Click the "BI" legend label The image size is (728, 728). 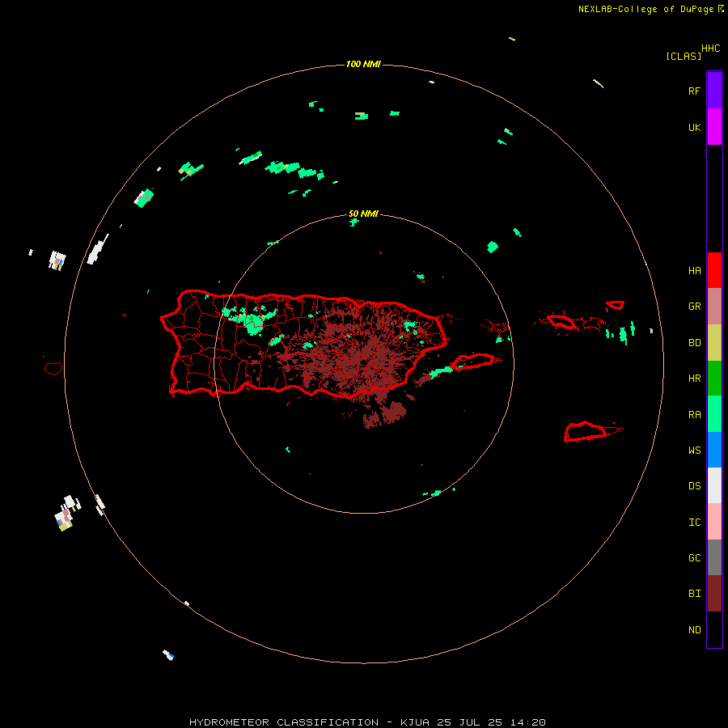(x=695, y=594)
